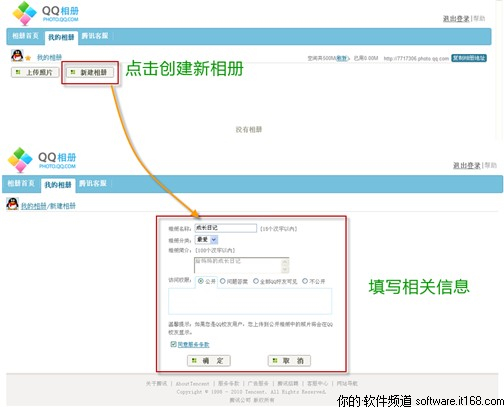
Task: Click the 复制相册地址 button
Action: (469, 58)
